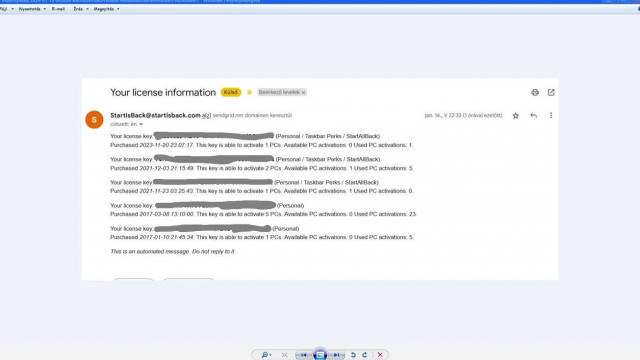The height and width of the screenshot is (360, 640).
Task: Remove the Beérkező levelek label
Action: tap(304, 93)
